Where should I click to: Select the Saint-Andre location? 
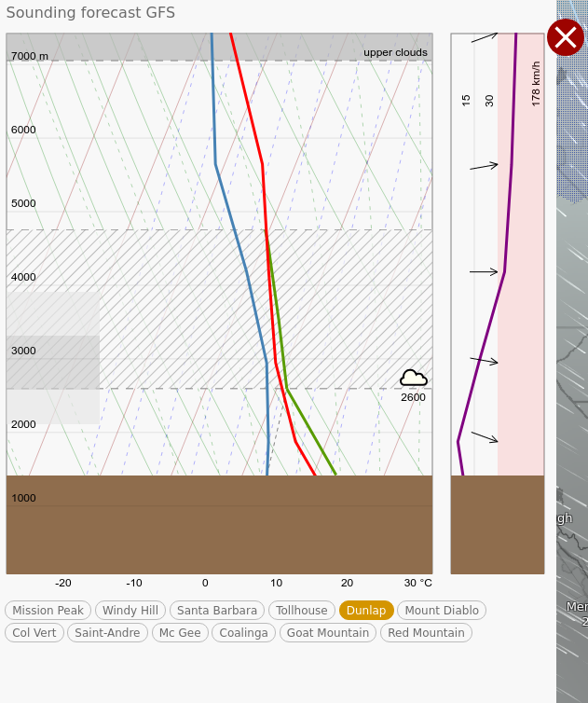(x=107, y=633)
